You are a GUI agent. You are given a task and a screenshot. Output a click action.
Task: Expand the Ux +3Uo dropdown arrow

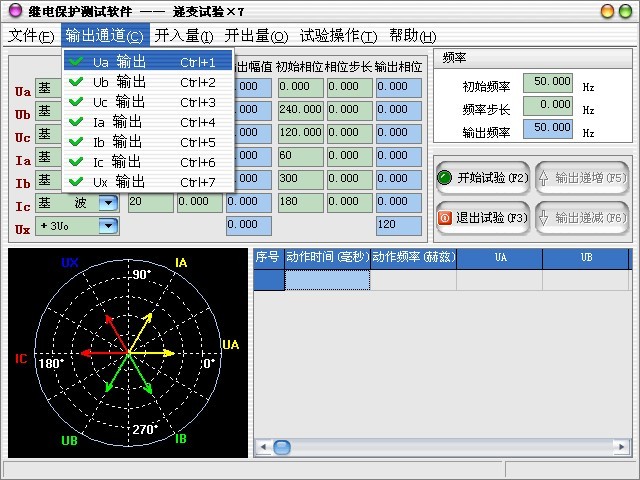(108, 226)
